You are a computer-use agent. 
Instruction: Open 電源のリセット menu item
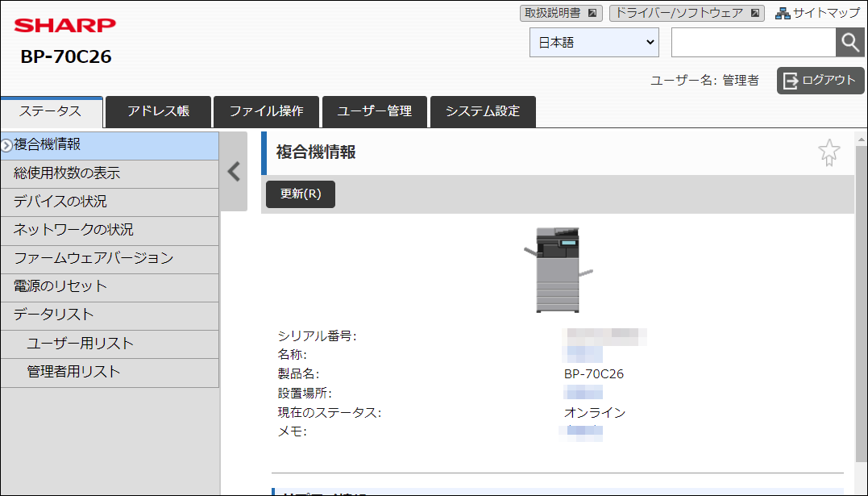coord(110,287)
